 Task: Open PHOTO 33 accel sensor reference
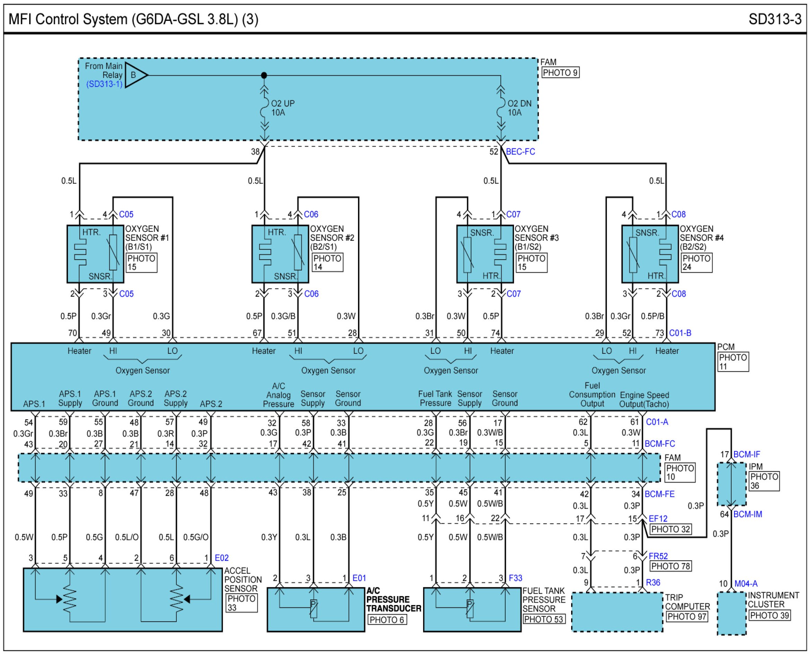pyautogui.click(x=242, y=603)
